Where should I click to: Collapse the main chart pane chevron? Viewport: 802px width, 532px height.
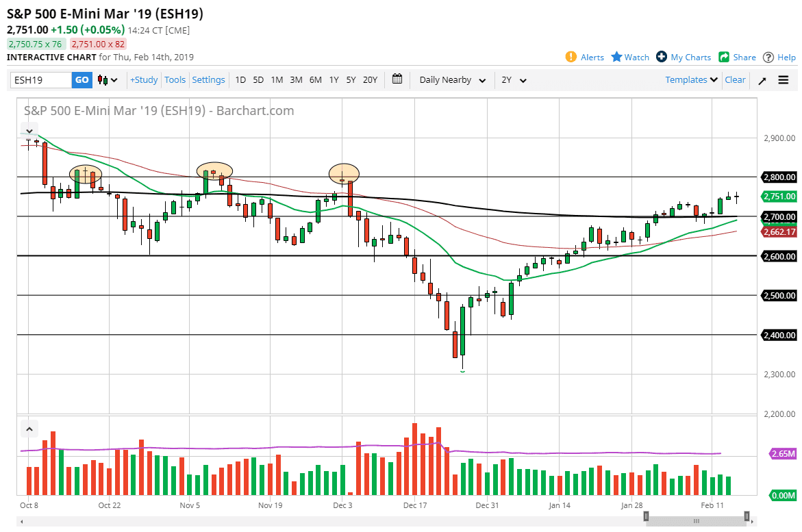pyautogui.click(x=29, y=130)
